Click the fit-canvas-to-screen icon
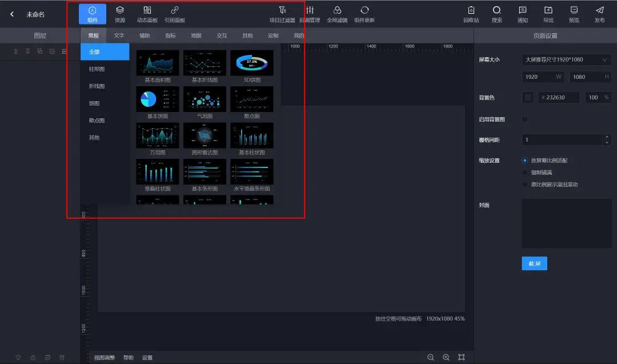Image resolution: width=617 pixels, height=364 pixels. pos(461,357)
